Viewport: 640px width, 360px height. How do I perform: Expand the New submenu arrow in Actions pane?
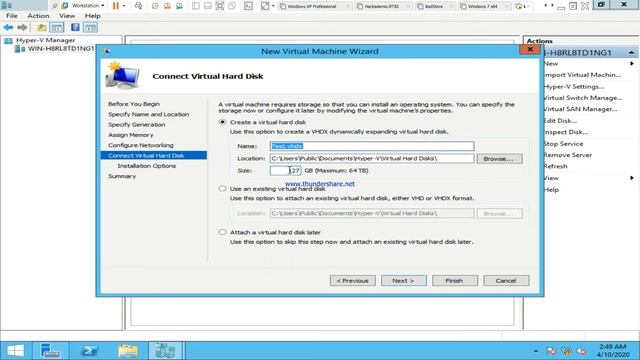pos(632,64)
